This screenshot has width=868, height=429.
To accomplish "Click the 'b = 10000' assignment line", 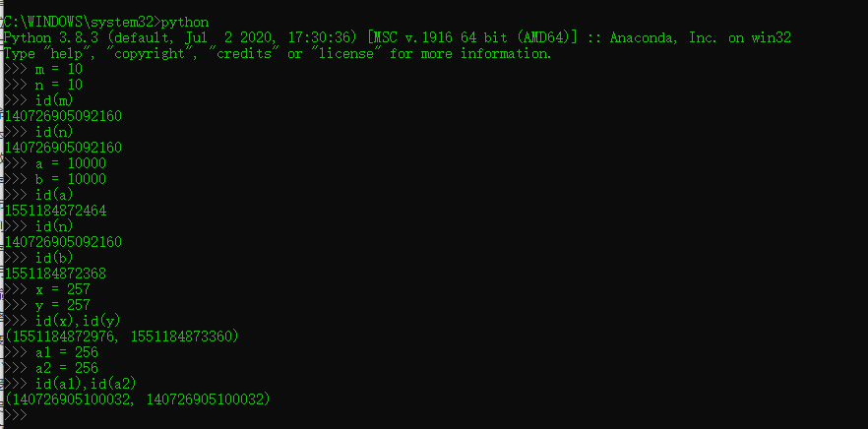I will coord(55,179).
